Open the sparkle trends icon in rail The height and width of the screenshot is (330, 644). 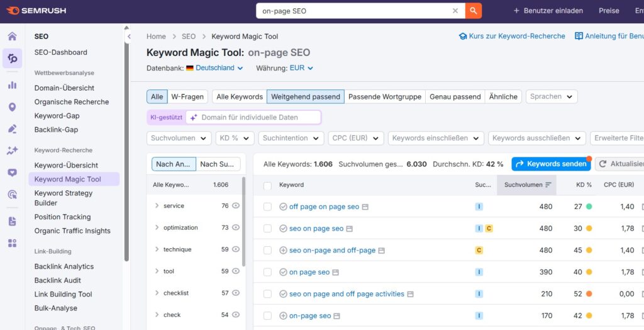[13, 151]
